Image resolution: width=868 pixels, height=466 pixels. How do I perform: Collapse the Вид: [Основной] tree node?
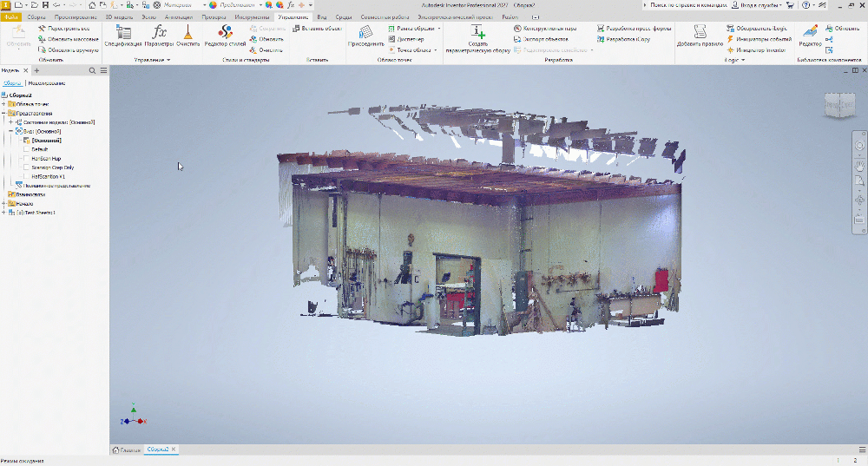[x=10, y=131]
